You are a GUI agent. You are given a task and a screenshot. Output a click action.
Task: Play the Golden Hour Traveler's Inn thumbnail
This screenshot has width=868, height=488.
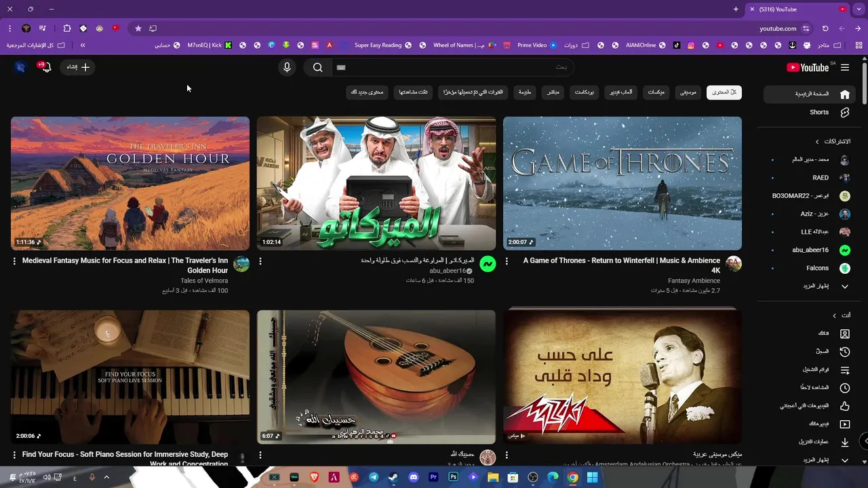pyautogui.click(x=130, y=183)
